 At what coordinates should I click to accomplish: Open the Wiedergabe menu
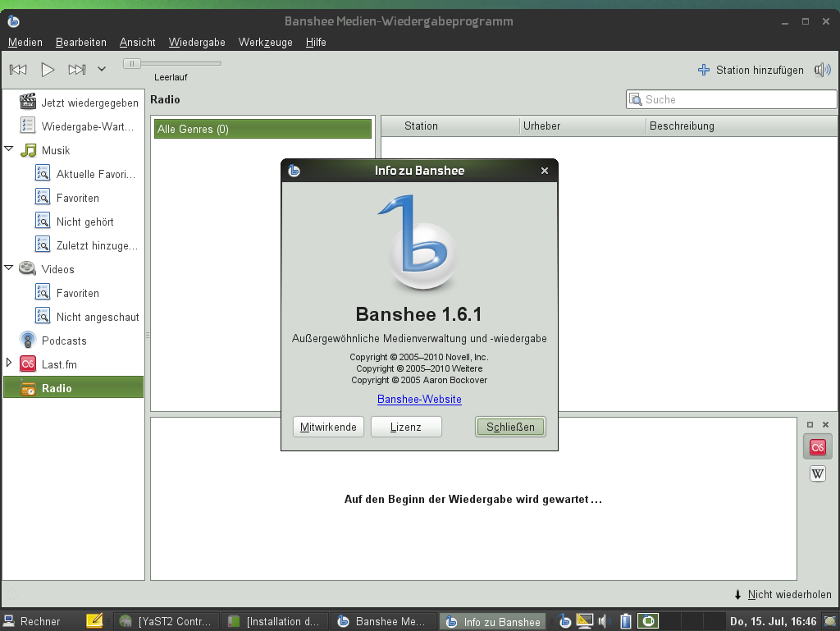[x=196, y=42]
